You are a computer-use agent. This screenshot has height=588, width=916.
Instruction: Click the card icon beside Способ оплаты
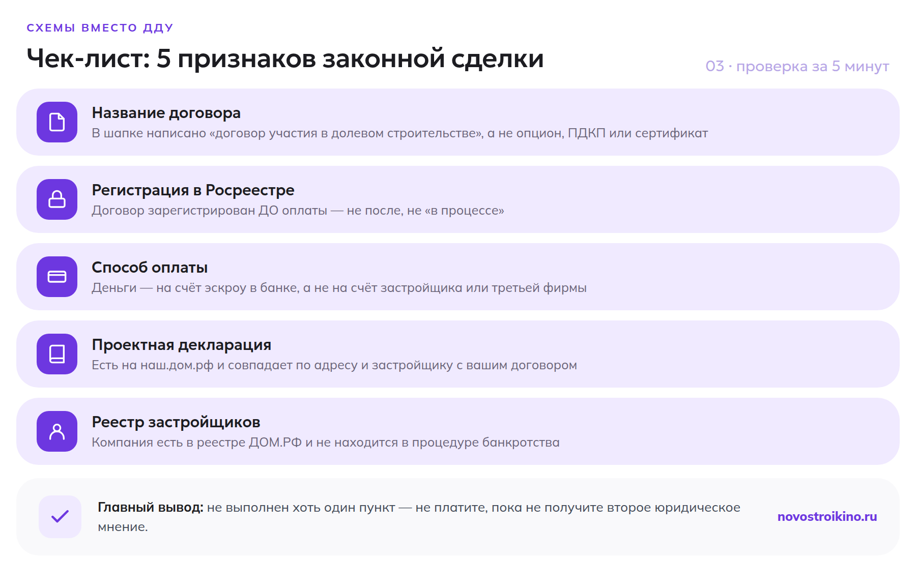[x=57, y=277]
